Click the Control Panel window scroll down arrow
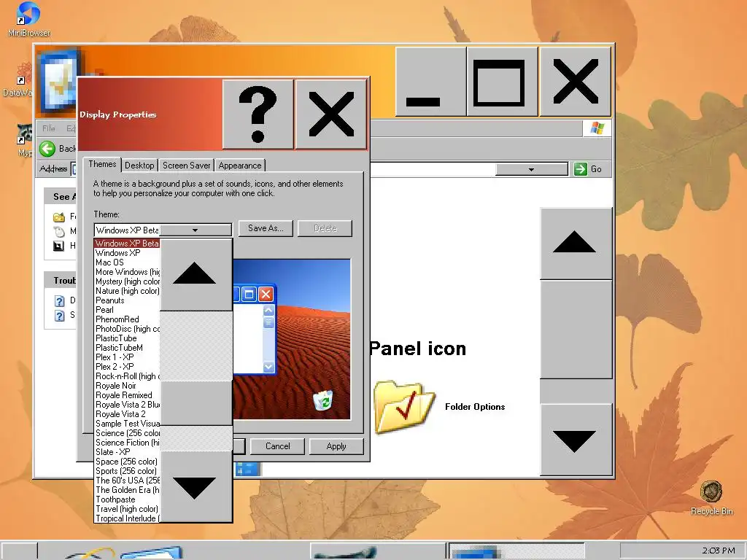 576,440
